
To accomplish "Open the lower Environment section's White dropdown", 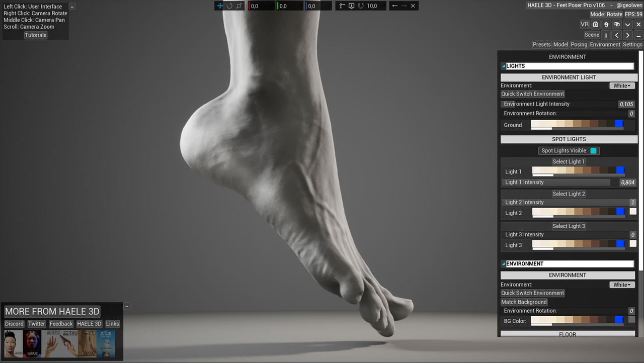I will (622, 285).
